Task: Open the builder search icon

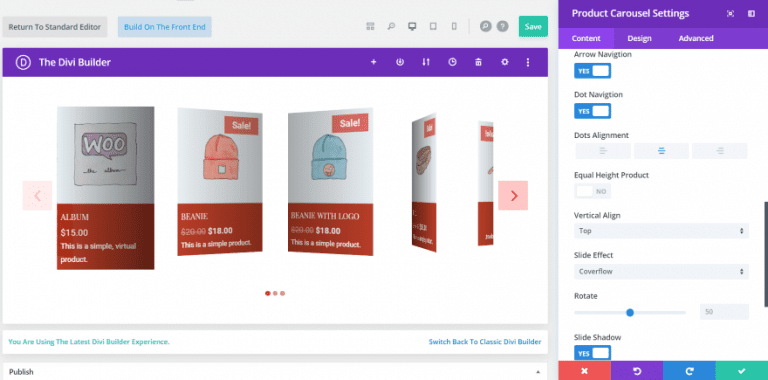Action: (x=485, y=26)
